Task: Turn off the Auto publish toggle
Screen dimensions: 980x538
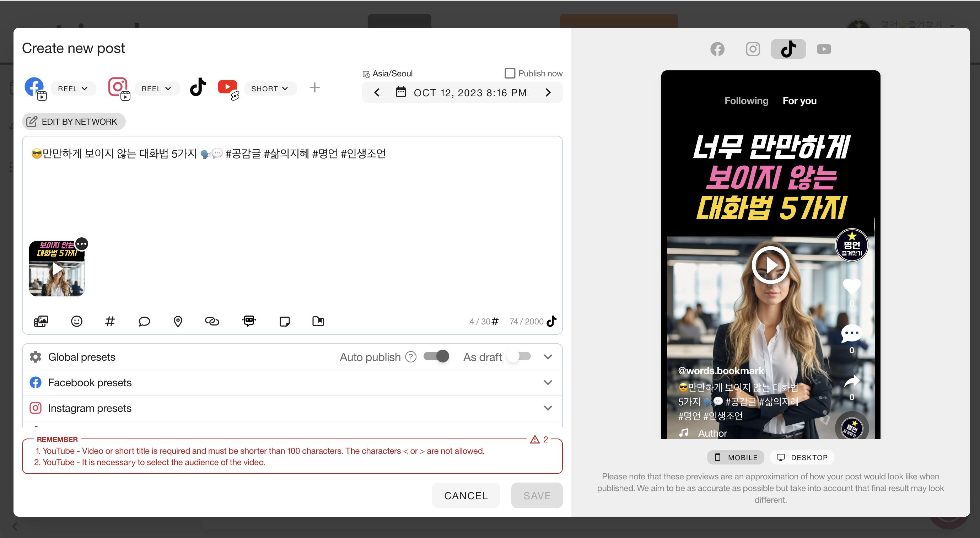Action: coord(436,356)
